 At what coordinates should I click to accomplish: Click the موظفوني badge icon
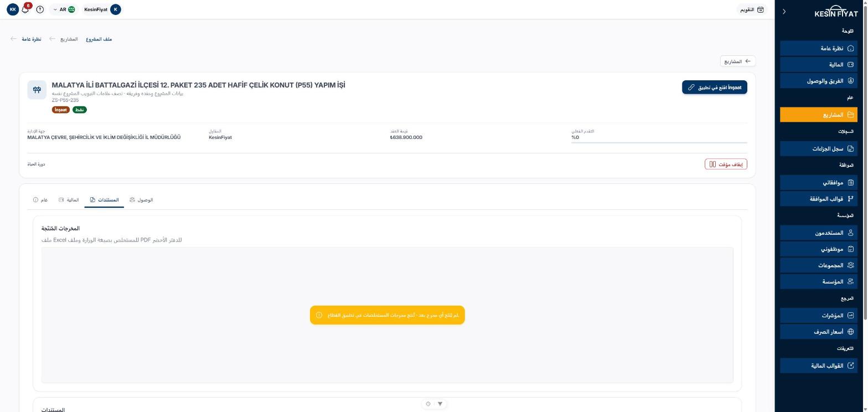tap(851, 249)
